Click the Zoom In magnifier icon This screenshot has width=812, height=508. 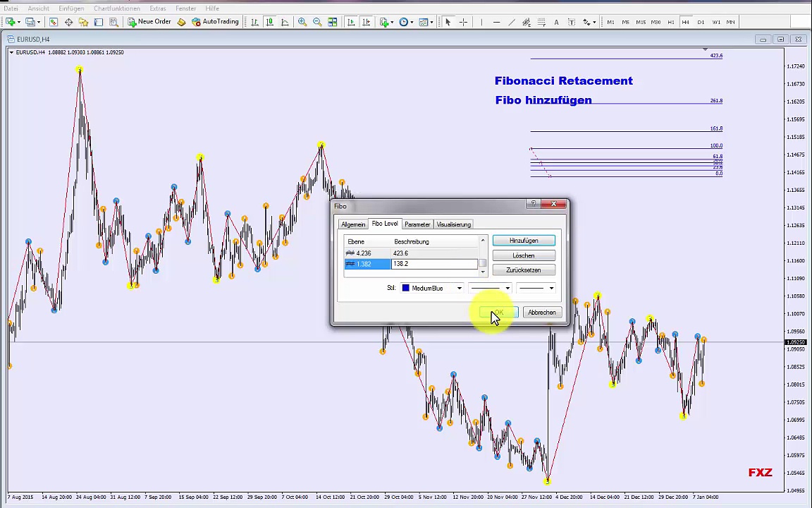pyautogui.click(x=302, y=22)
